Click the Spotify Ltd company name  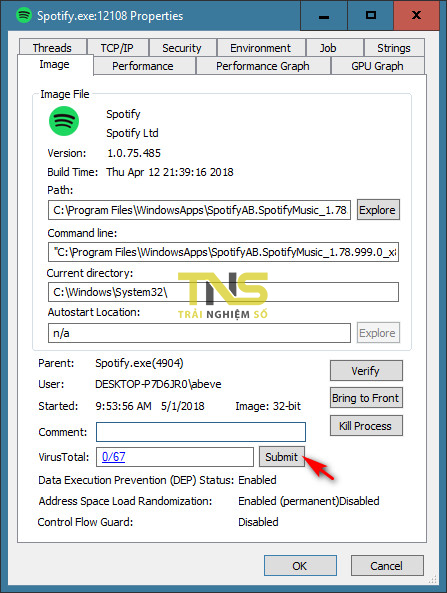pyautogui.click(x=132, y=133)
